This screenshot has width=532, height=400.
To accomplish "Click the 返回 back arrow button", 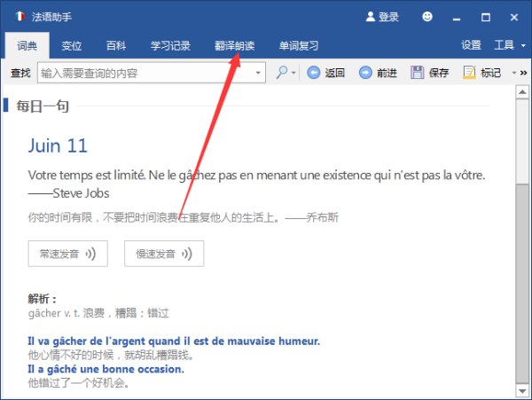I will pyautogui.click(x=313, y=73).
